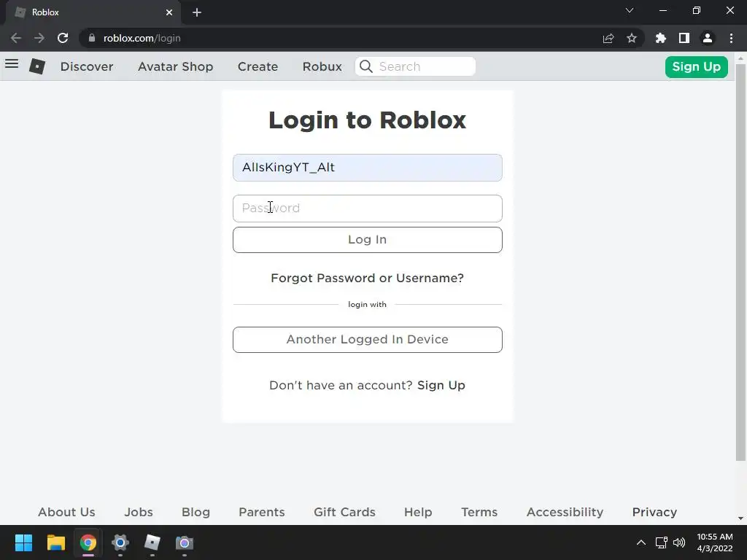Viewport: 747px width, 560px height.
Task: Click the browser forward arrow
Action: [x=39, y=38]
